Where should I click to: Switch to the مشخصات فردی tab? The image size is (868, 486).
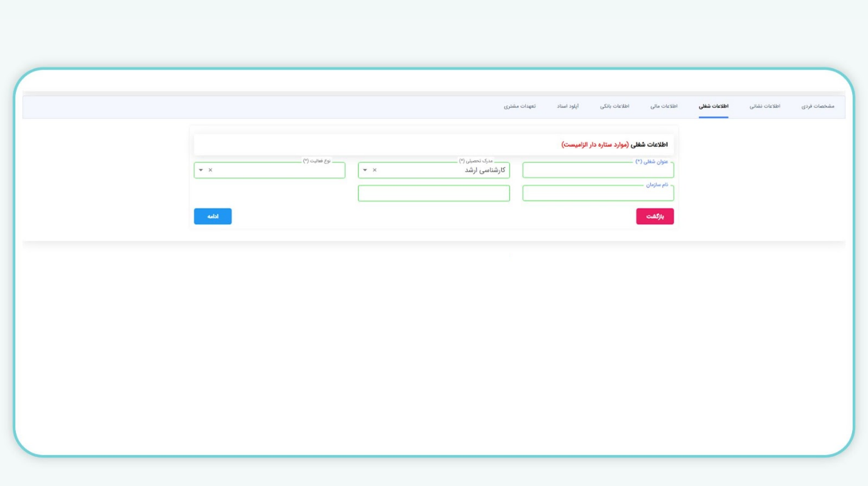(x=817, y=106)
